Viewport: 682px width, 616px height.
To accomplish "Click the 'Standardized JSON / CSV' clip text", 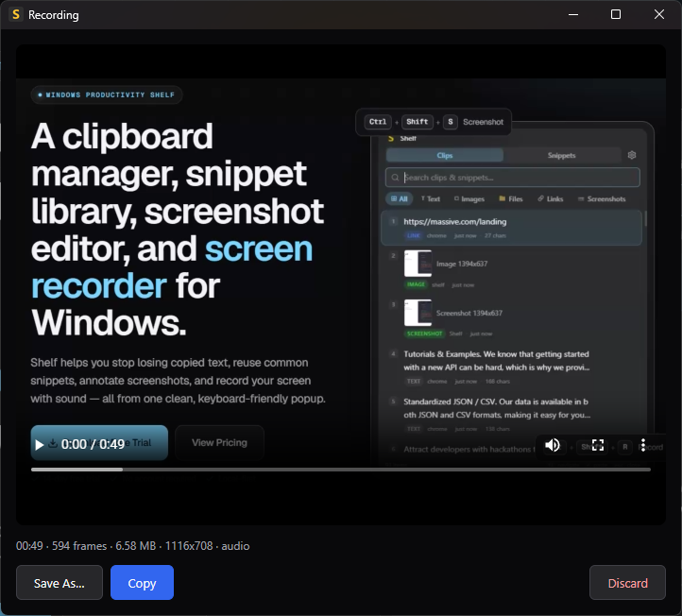I will 497,408.
